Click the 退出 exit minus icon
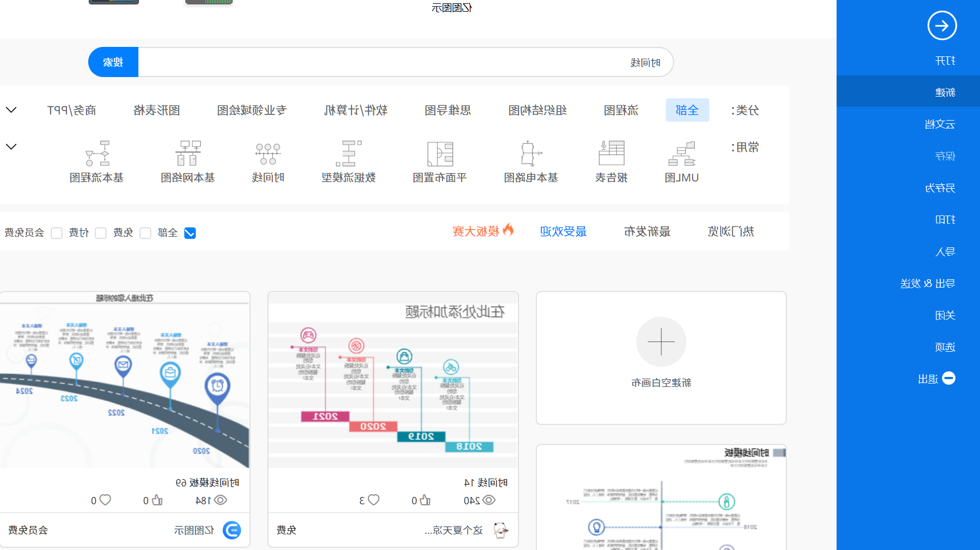The width and height of the screenshot is (980, 550). tap(949, 379)
